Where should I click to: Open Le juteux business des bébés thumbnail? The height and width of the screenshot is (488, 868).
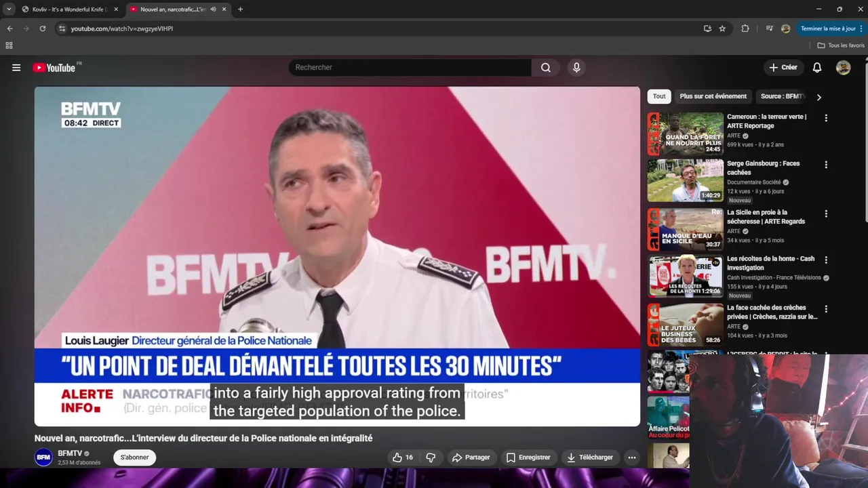tap(685, 325)
